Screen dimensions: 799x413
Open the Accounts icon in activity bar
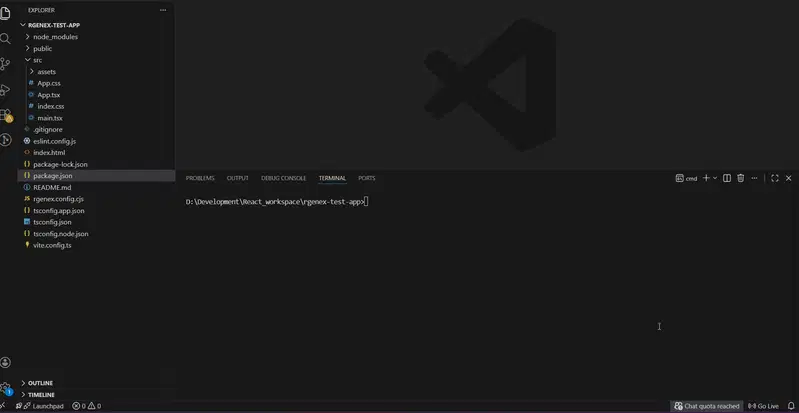5,363
